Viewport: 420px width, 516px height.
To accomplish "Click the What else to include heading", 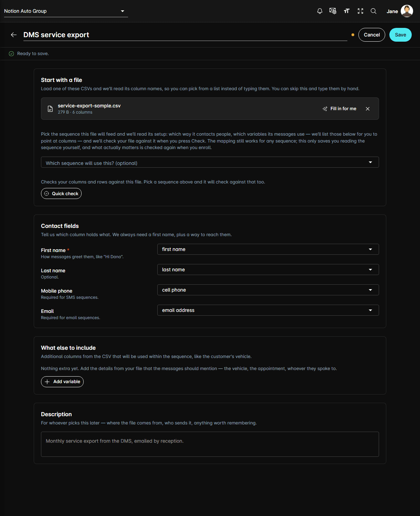I will pos(69,348).
